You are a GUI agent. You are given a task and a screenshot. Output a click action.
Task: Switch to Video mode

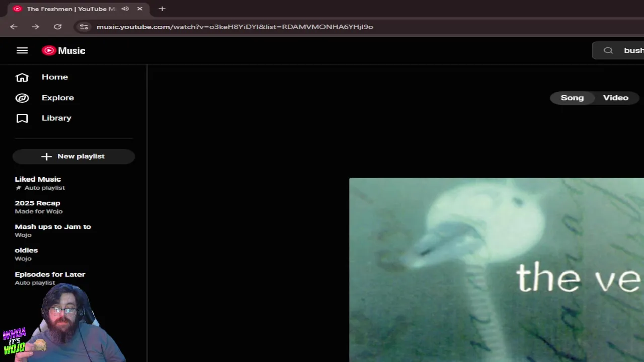(x=616, y=98)
